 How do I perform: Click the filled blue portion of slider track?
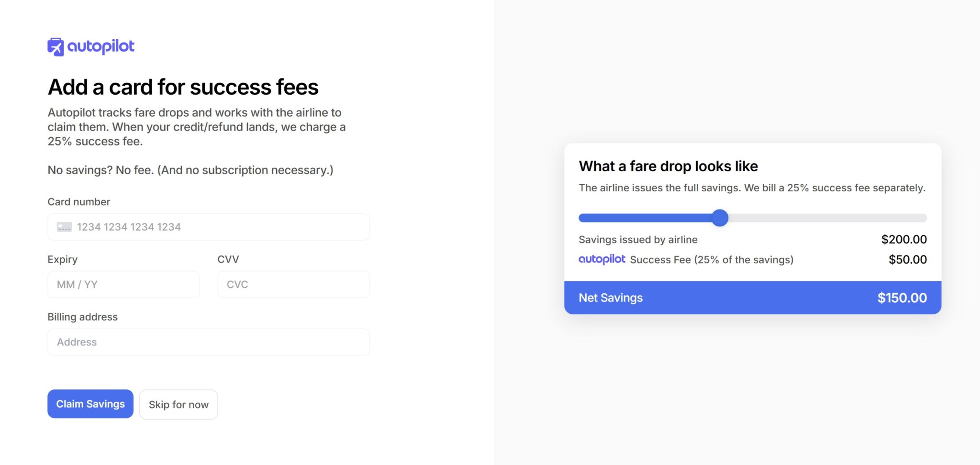point(646,218)
